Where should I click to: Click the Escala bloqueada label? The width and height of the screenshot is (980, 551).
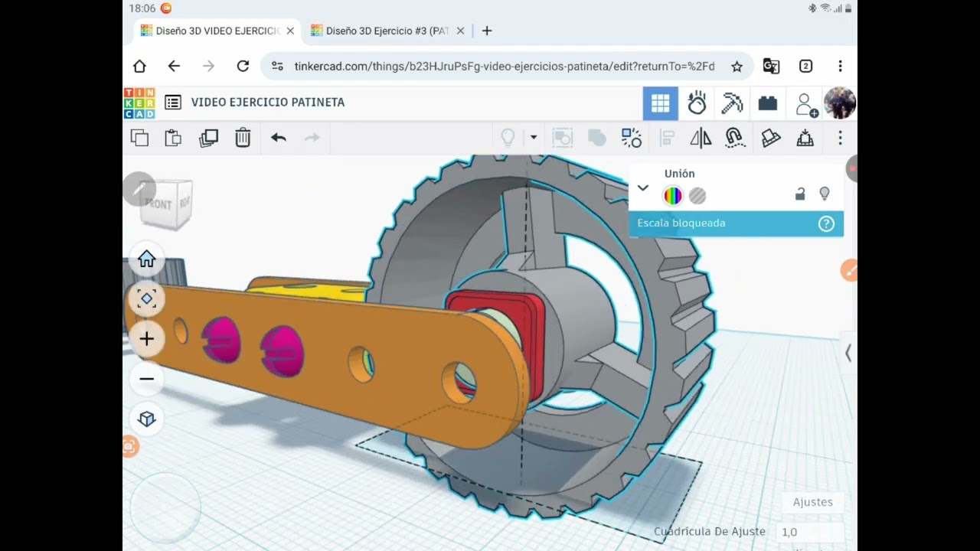click(x=681, y=223)
